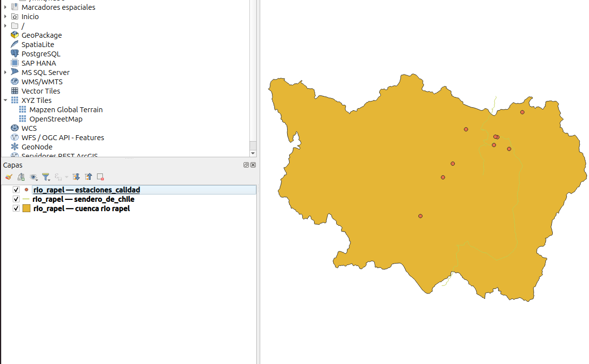589x364 pixels.
Task: Uncheck the estaciones_calidad layer checkbox
Action: click(16, 190)
